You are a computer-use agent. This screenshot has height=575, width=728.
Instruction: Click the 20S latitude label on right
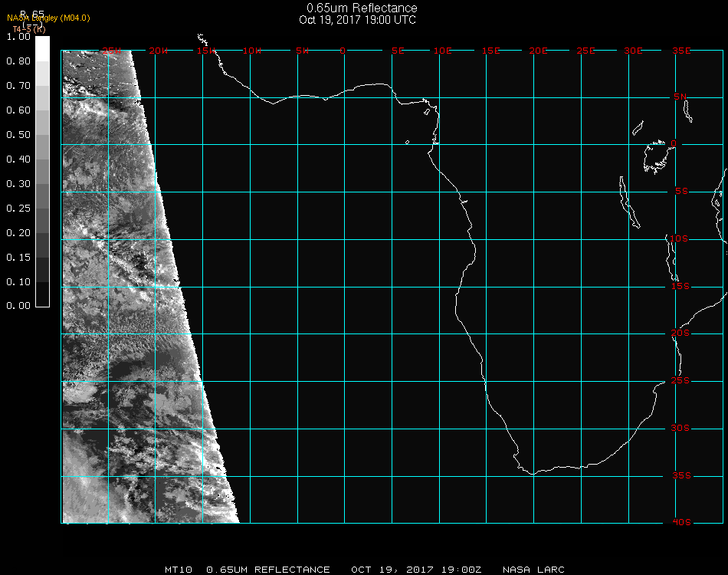(x=680, y=333)
